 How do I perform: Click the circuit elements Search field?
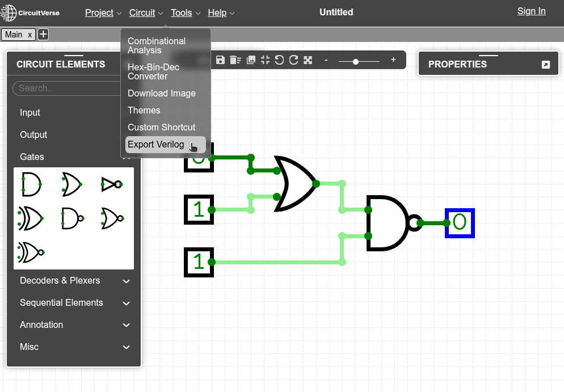tap(65, 88)
